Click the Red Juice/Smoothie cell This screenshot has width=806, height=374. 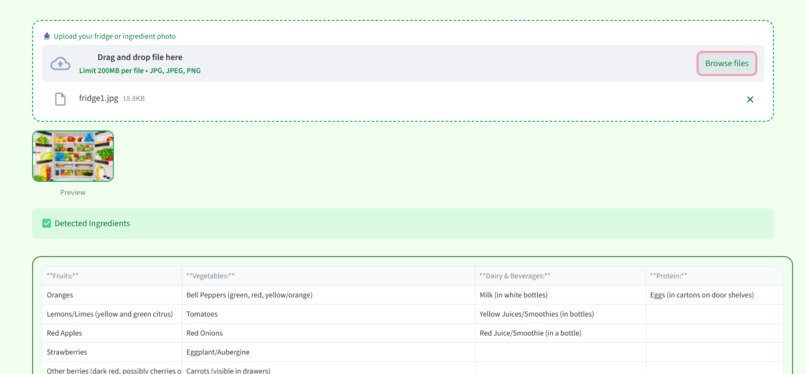(x=560, y=333)
